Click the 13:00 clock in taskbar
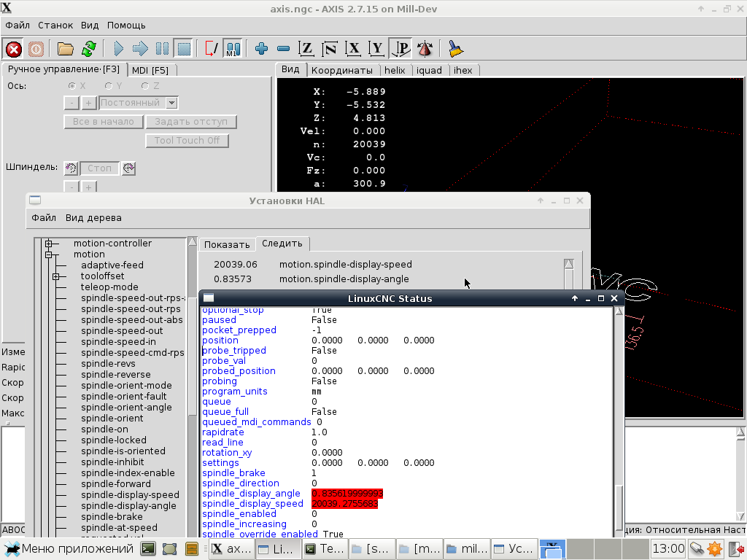 click(x=668, y=549)
